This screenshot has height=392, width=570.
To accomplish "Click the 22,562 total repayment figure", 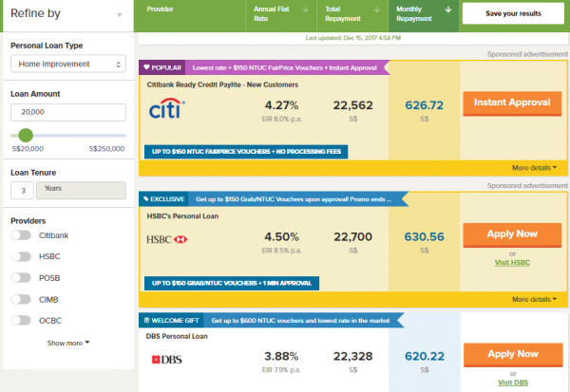I will coord(353,105).
